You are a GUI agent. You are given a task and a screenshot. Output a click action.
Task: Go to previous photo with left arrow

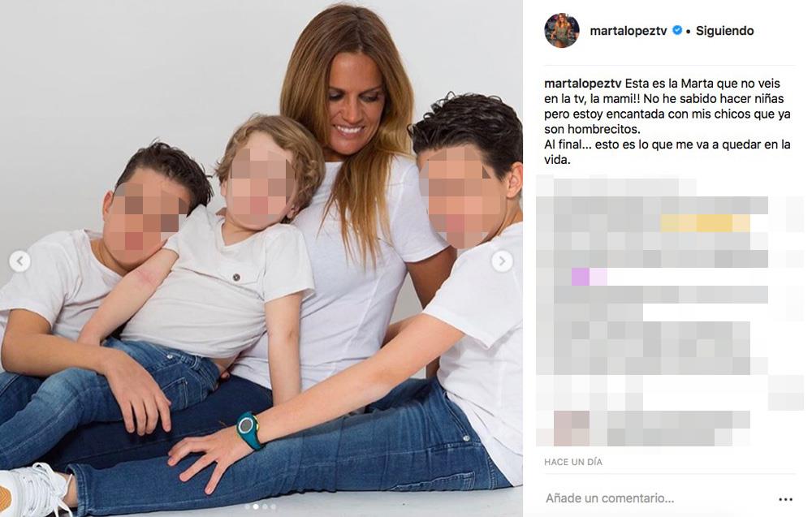(x=19, y=261)
